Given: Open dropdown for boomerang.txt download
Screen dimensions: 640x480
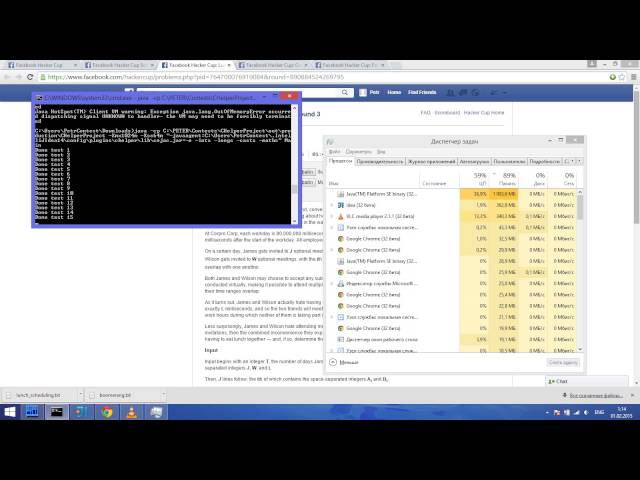Looking at the screenshot, I should (x=163, y=395).
